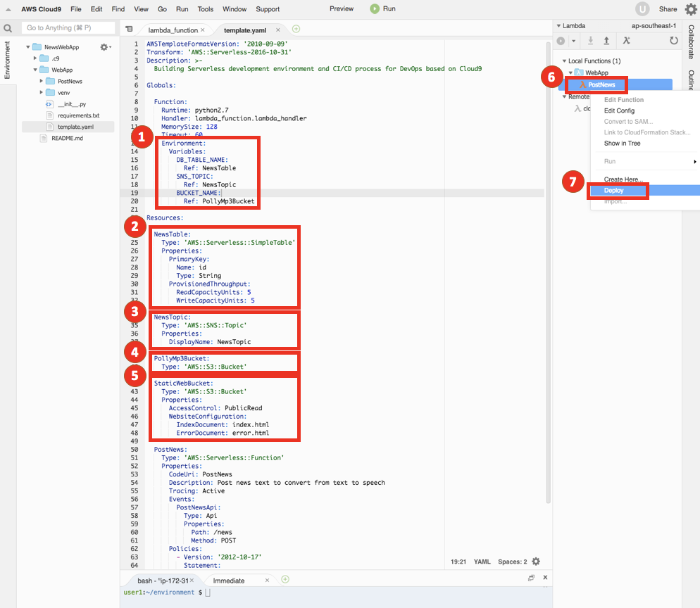Open the Cloud9 preferences gear icon
This screenshot has height=608, width=700.
pos(691,9)
